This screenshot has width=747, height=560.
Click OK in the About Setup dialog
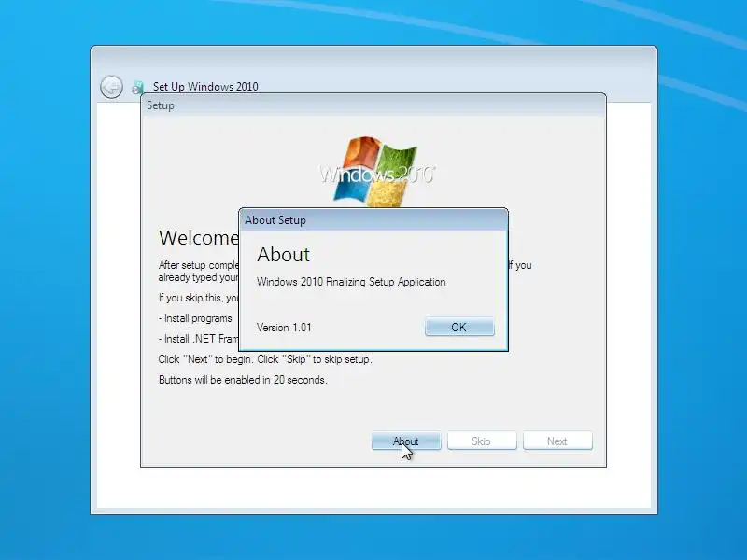coord(459,328)
